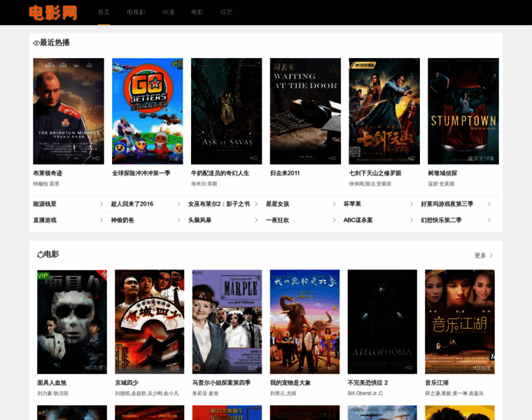Open the 电影 navigation tab
532x420 pixels.
point(197,12)
